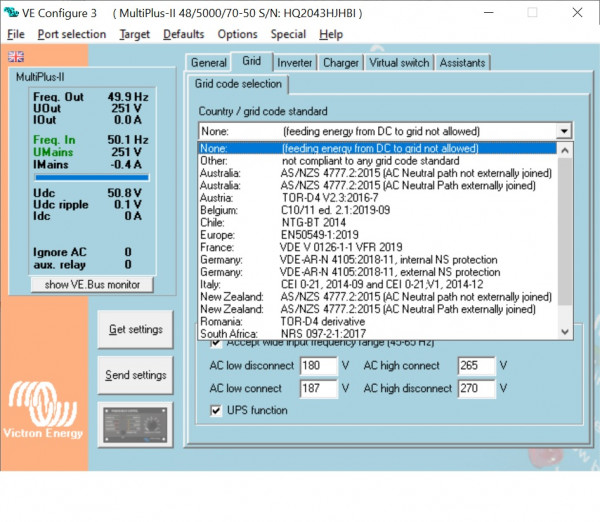The width and height of the screenshot is (600, 522).
Task: Click the Freq. Out 49.9 Hz reading
Action: tap(91, 97)
